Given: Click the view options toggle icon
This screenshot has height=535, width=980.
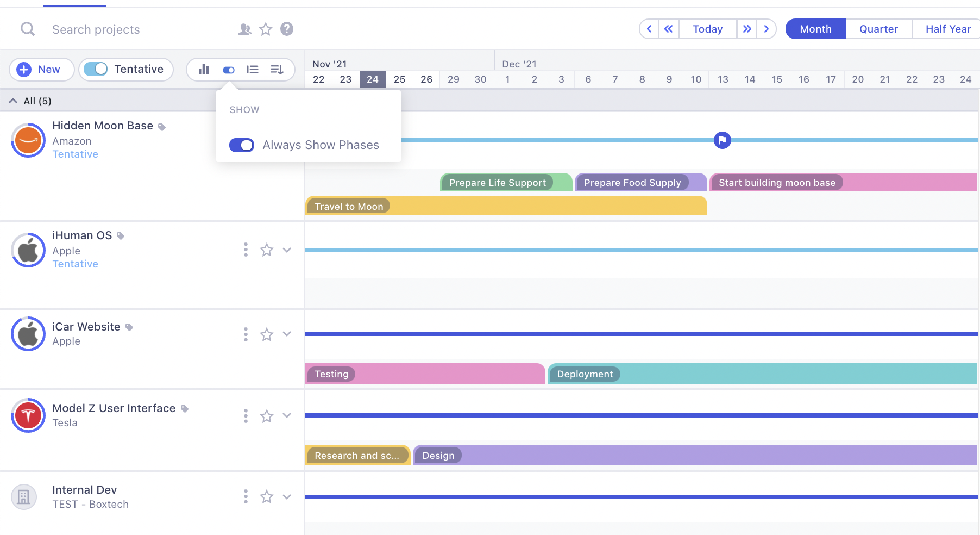Looking at the screenshot, I should pos(228,69).
